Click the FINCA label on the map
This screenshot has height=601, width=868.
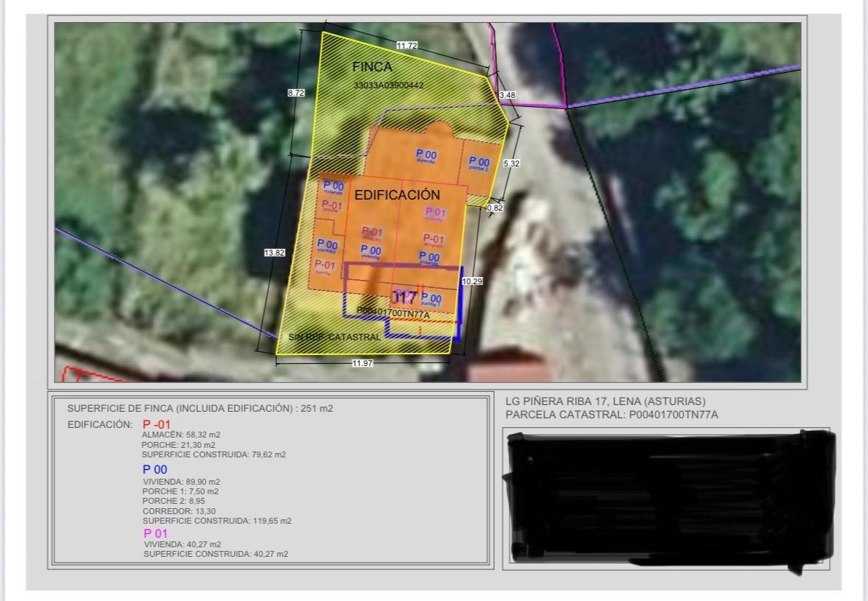coord(372,67)
